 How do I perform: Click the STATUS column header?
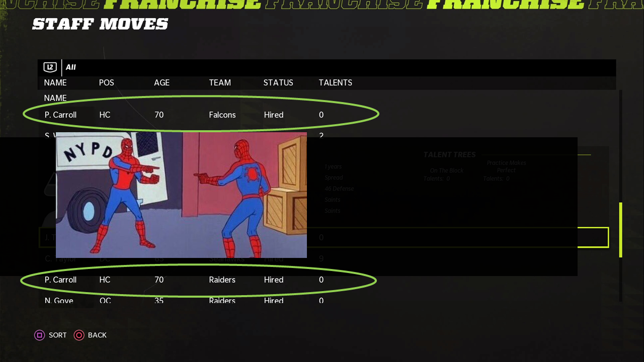(x=278, y=82)
